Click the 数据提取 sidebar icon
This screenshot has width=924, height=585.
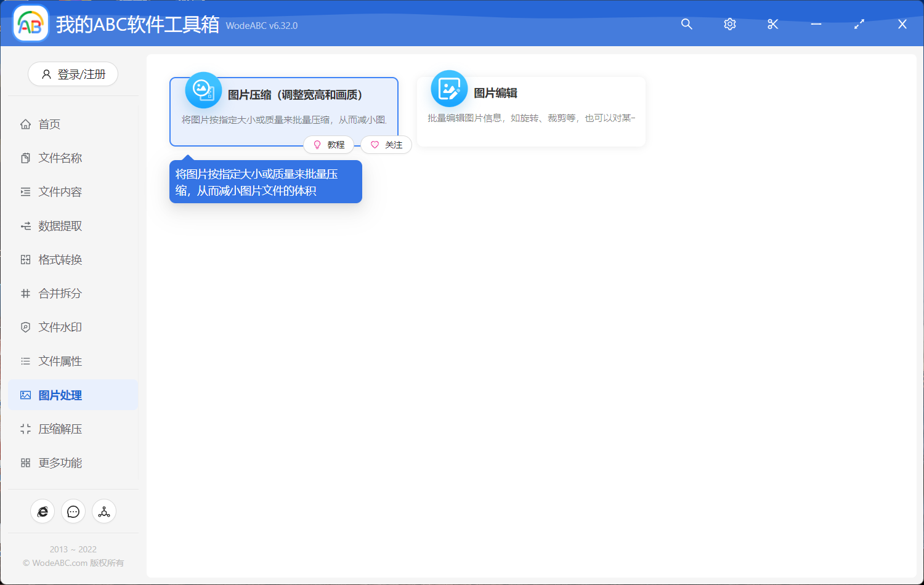click(x=25, y=225)
